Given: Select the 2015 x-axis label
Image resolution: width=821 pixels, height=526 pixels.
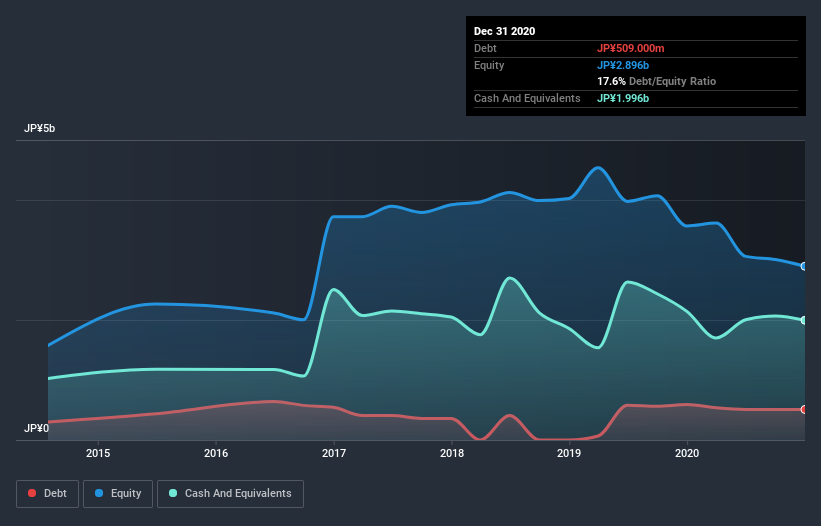Looking at the screenshot, I should pyautogui.click(x=98, y=453).
